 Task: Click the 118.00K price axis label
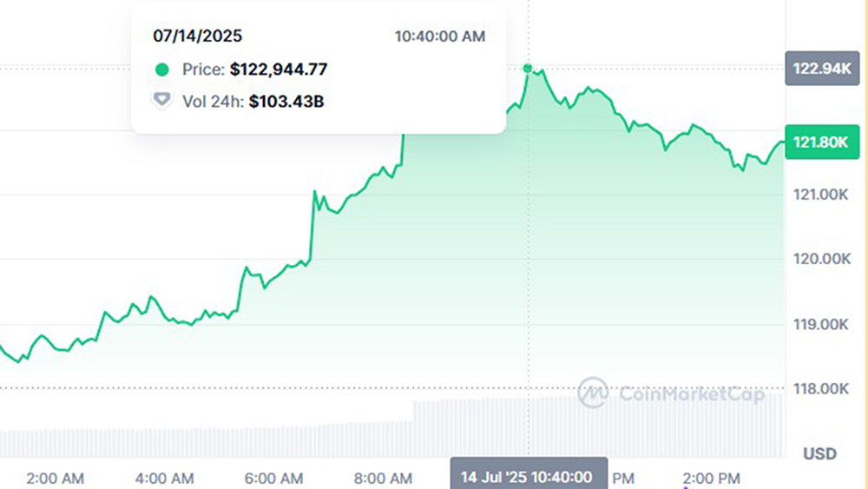tap(821, 389)
